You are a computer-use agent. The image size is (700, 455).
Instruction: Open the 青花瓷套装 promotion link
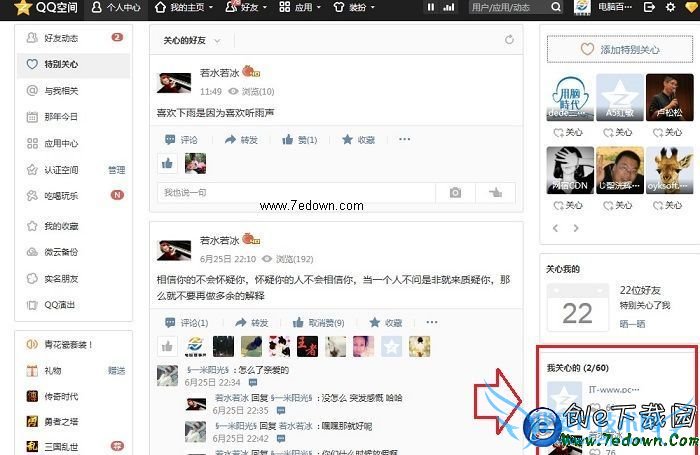point(68,345)
